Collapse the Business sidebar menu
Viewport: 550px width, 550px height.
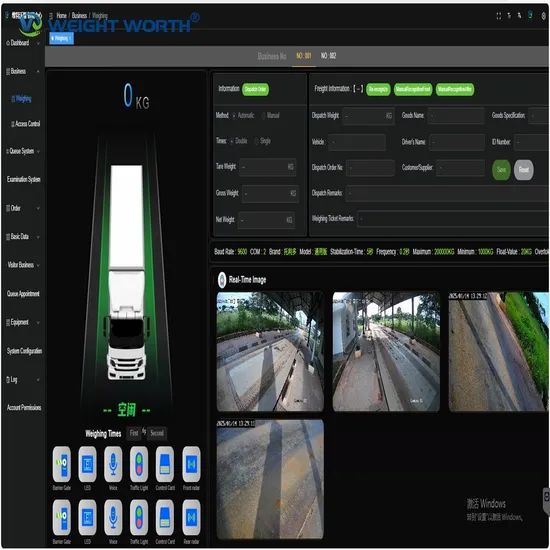click(x=23, y=71)
